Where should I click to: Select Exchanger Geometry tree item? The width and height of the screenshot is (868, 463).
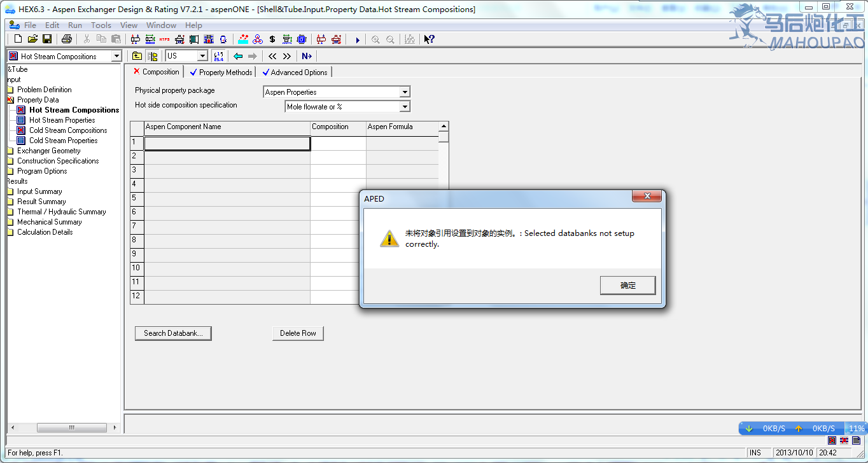[48, 151]
